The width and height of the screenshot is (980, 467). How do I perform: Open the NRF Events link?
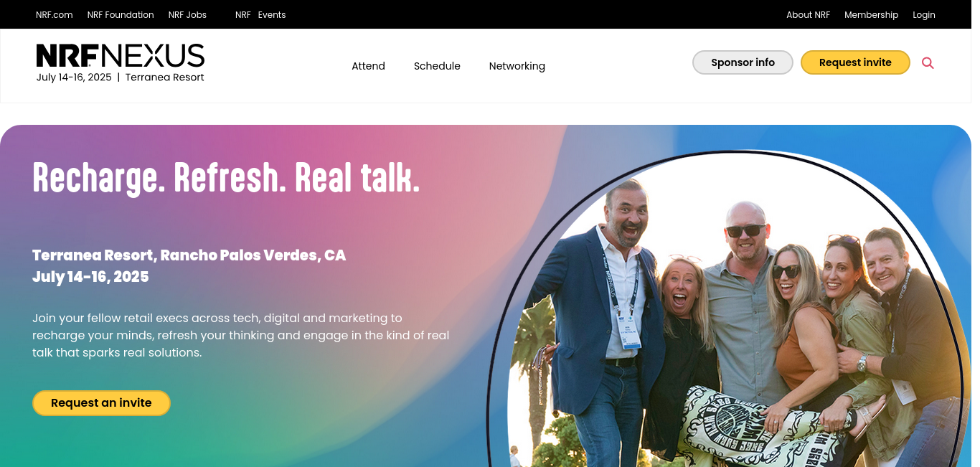[x=260, y=14]
